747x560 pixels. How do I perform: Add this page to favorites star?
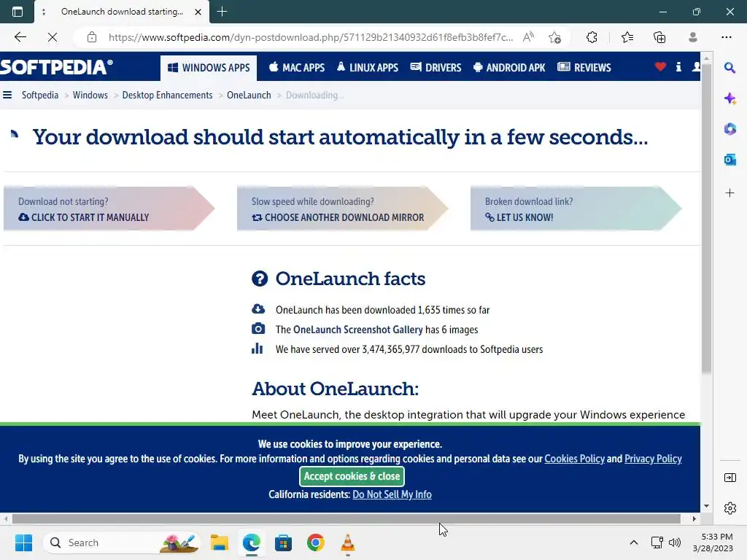pos(554,37)
